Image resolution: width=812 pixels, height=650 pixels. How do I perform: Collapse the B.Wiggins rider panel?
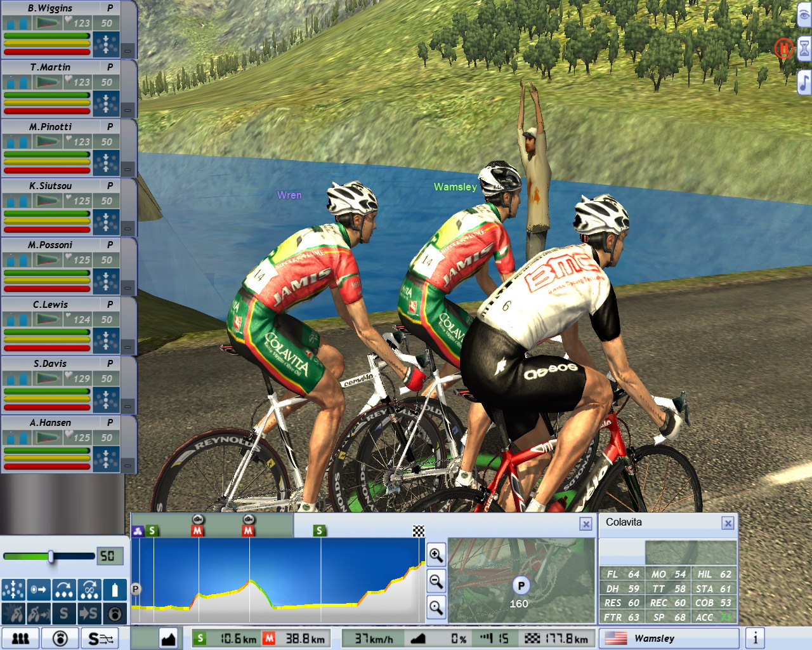point(128,51)
